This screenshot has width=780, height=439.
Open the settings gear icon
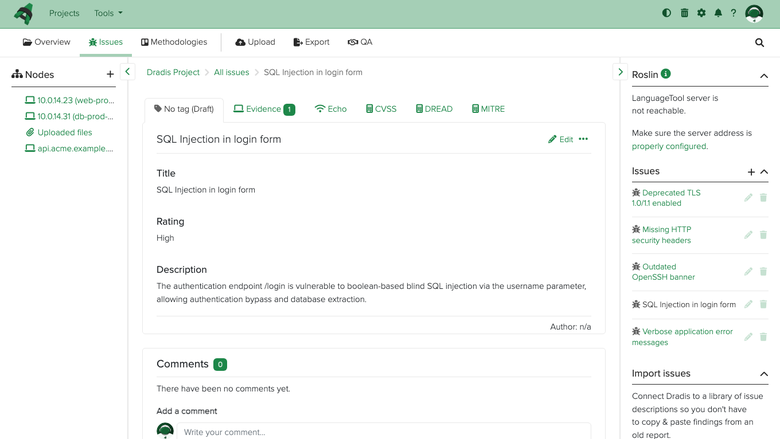pyautogui.click(x=701, y=13)
